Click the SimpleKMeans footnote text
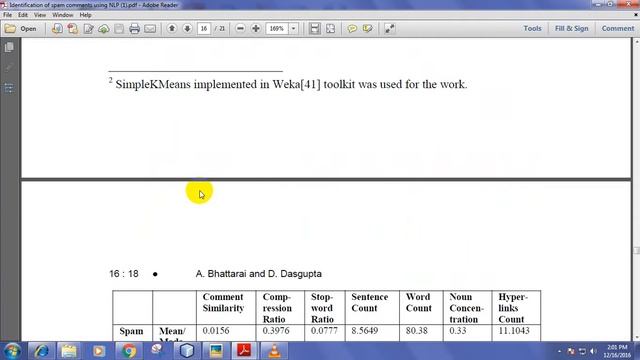The width and height of the screenshot is (640, 360). pos(288,84)
